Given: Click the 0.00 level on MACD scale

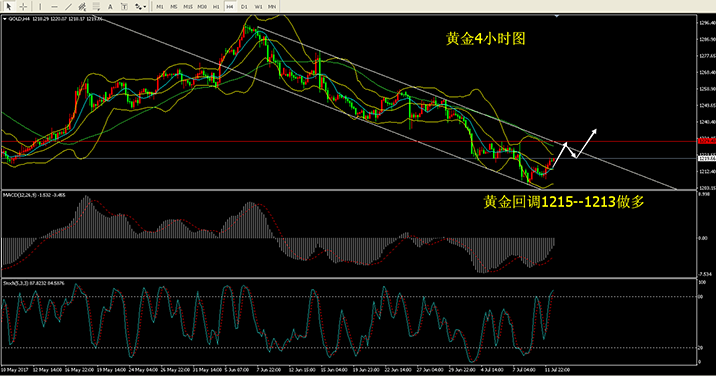Looking at the screenshot, I should point(703,238).
